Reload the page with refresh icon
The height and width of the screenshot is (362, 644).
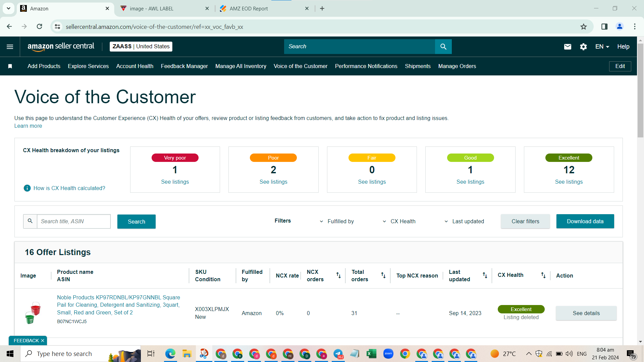pyautogui.click(x=40, y=26)
